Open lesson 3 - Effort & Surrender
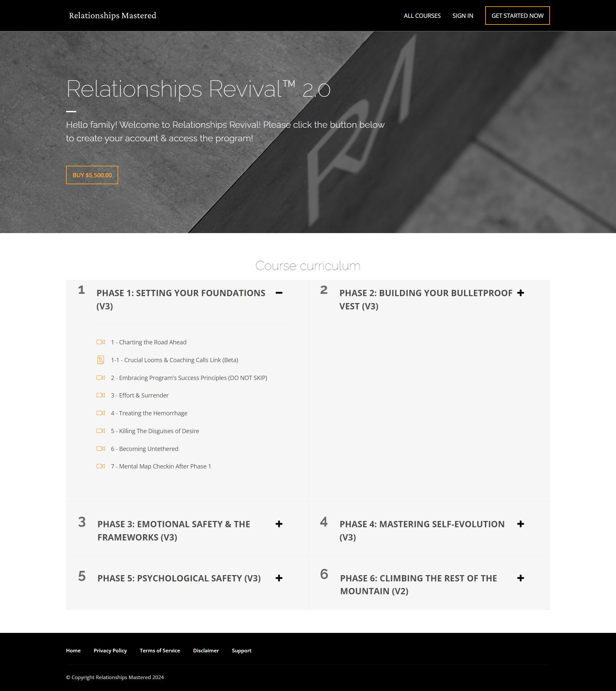 [x=139, y=395]
